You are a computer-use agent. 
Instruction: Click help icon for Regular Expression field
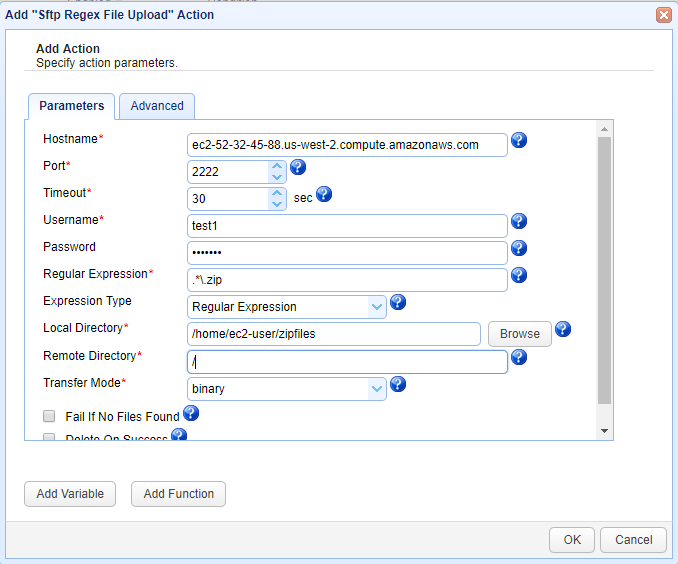pos(519,275)
